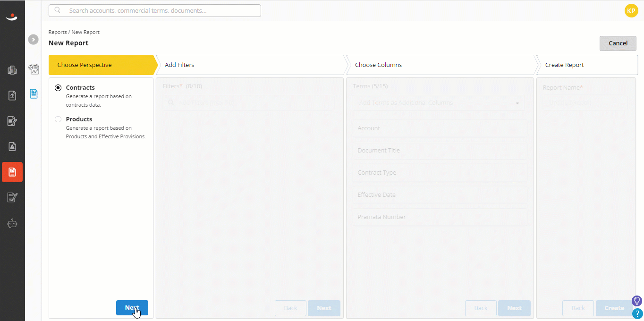This screenshot has width=644, height=321.
Task: Open the Add Terms as Additional Columns dropdown
Action: [439, 103]
